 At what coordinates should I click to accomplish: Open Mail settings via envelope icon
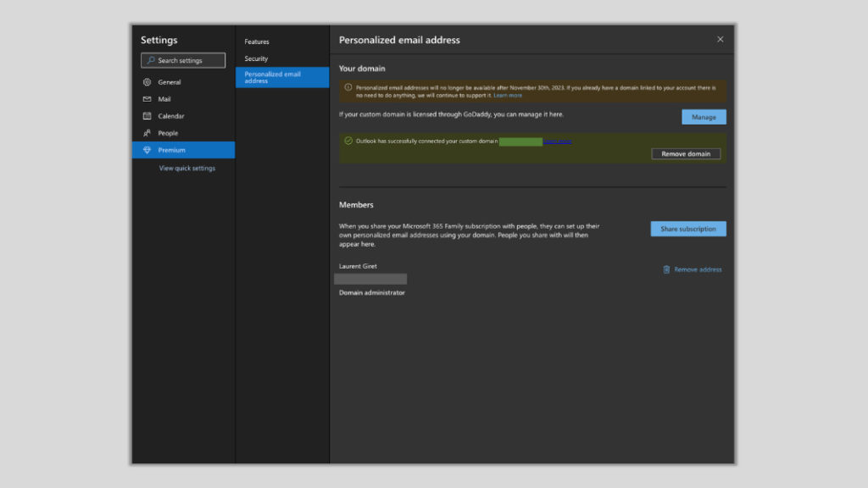click(x=147, y=99)
